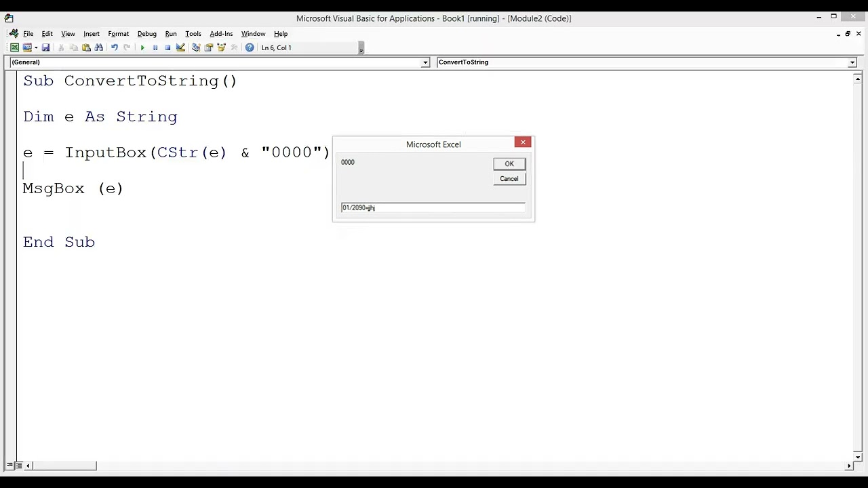Click the Toolbox wrench icon
Image resolution: width=868 pixels, height=488 pixels.
[234, 47]
